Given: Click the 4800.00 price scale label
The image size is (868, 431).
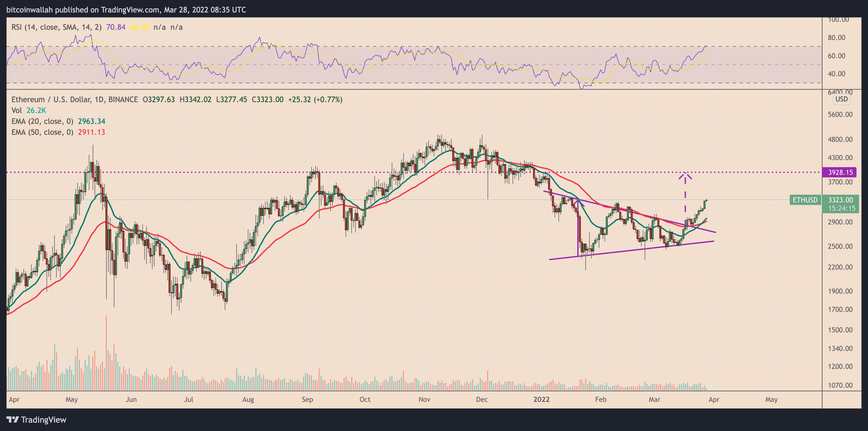Looking at the screenshot, I should 840,139.
